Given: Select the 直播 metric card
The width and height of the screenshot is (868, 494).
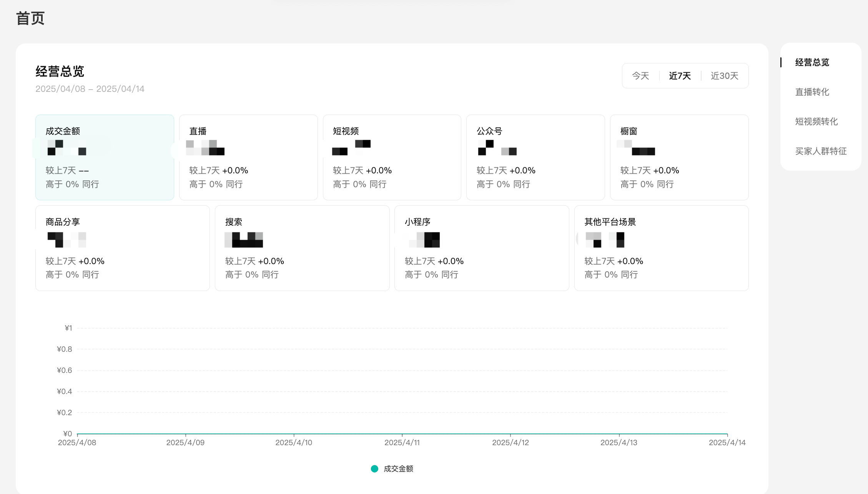Looking at the screenshot, I should [248, 157].
